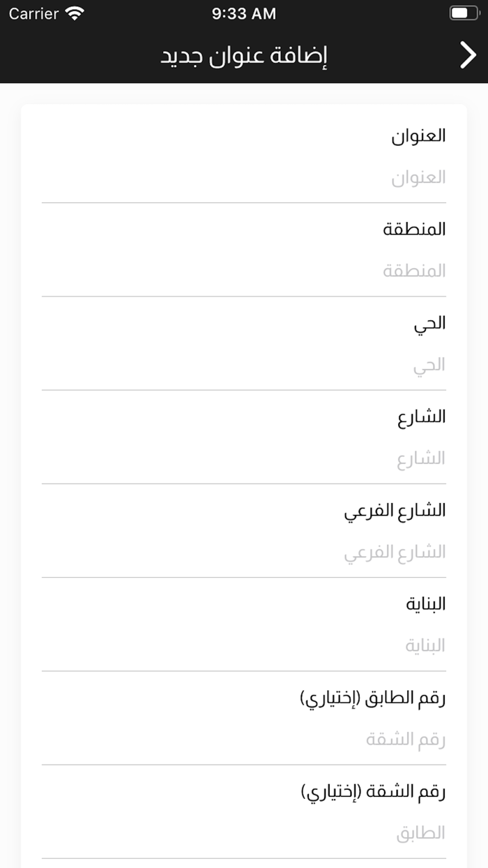
Task: Click the Wi-Fi icon in status bar
Action: [73, 13]
